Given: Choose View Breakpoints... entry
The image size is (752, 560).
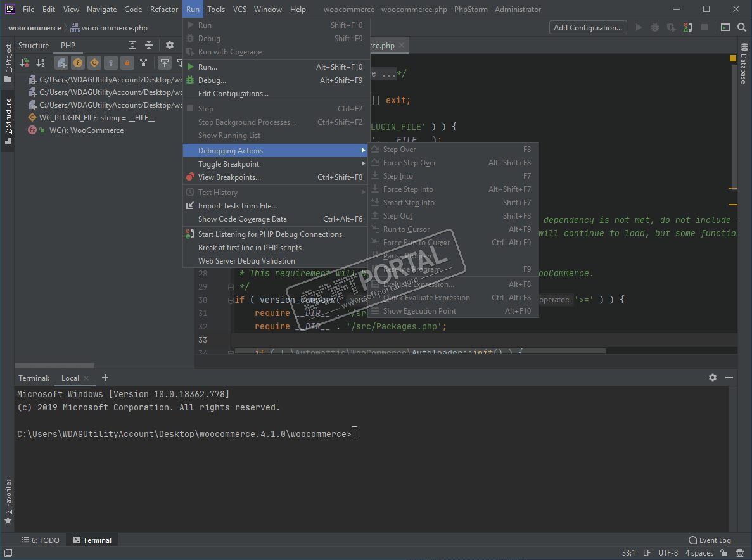Looking at the screenshot, I should 275,177.
